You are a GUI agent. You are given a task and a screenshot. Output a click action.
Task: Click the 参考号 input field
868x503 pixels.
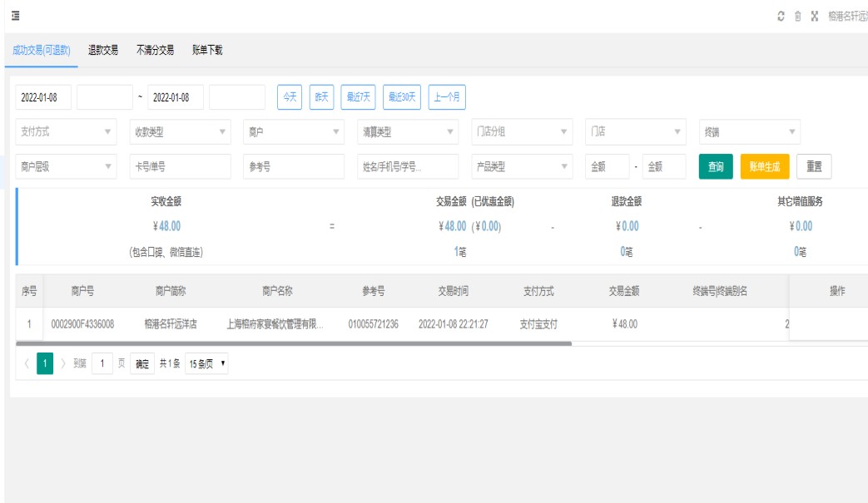tap(294, 166)
